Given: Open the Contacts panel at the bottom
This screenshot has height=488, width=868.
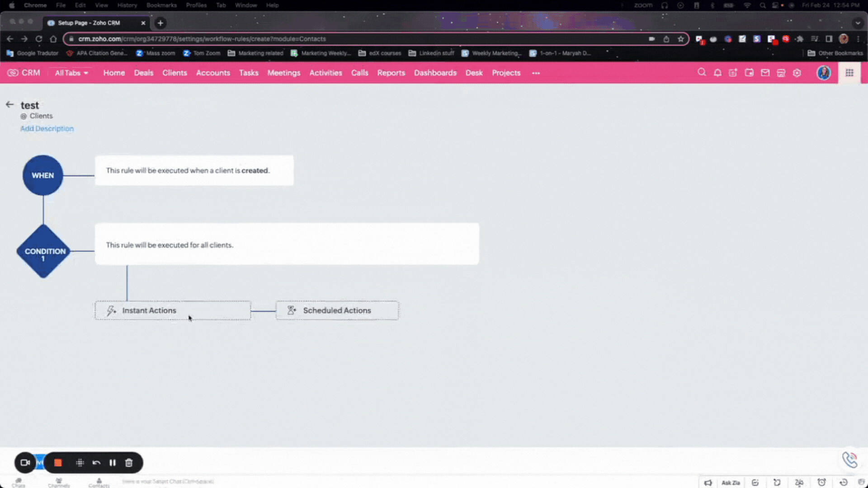Looking at the screenshot, I should (x=99, y=483).
